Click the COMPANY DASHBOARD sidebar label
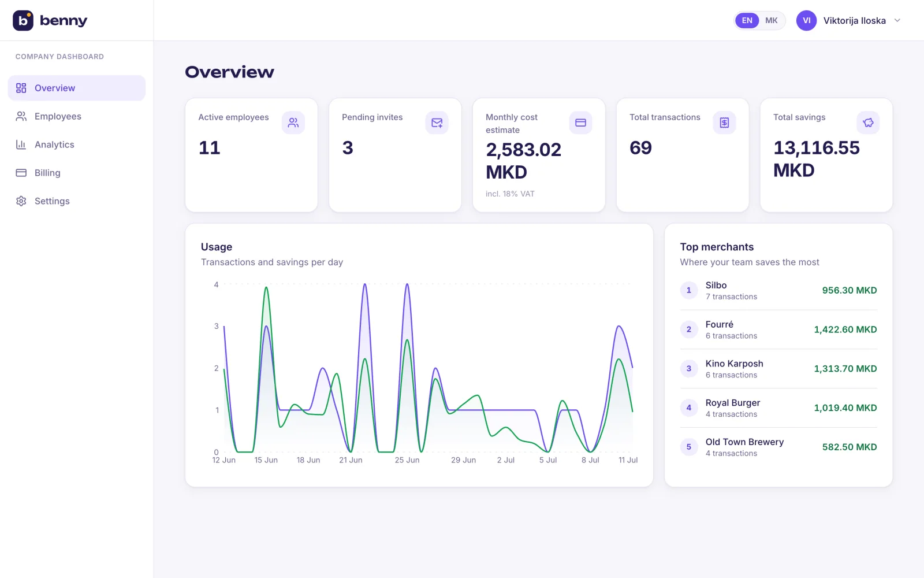Image resolution: width=924 pixels, height=578 pixels. click(x=59, y=57)
